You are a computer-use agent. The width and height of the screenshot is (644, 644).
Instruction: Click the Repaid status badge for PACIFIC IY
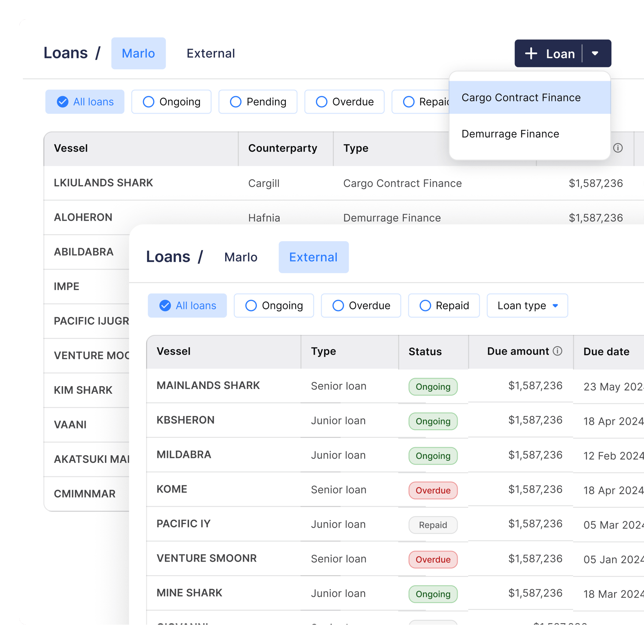point(433,525)
